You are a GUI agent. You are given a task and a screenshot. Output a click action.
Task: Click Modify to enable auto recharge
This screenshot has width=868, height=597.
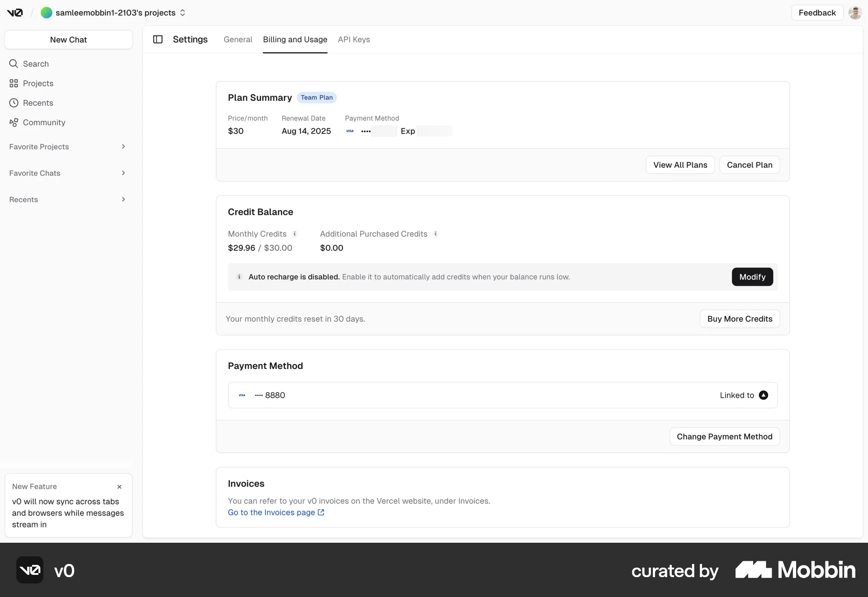[x=752, y=277]
